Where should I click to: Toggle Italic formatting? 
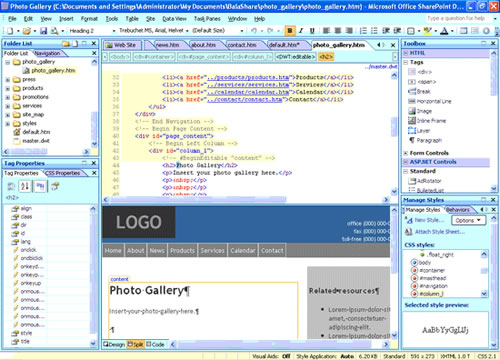click(x=301, y=31)
